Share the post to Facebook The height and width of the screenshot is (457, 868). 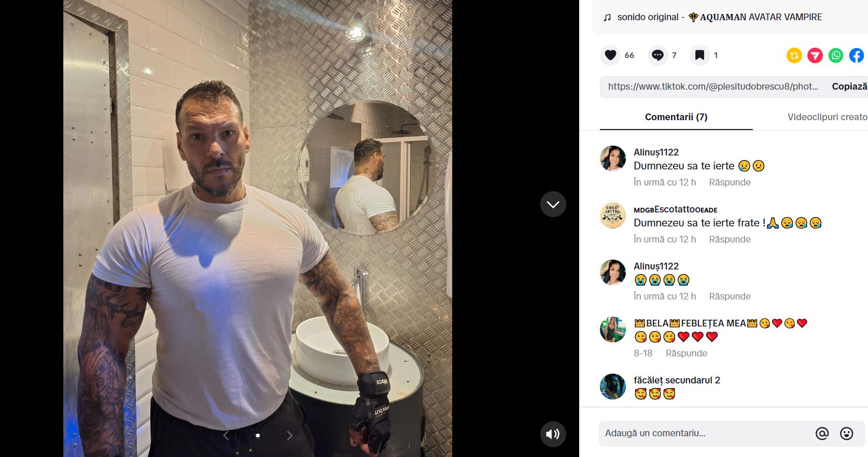click(x=856, y=55)
